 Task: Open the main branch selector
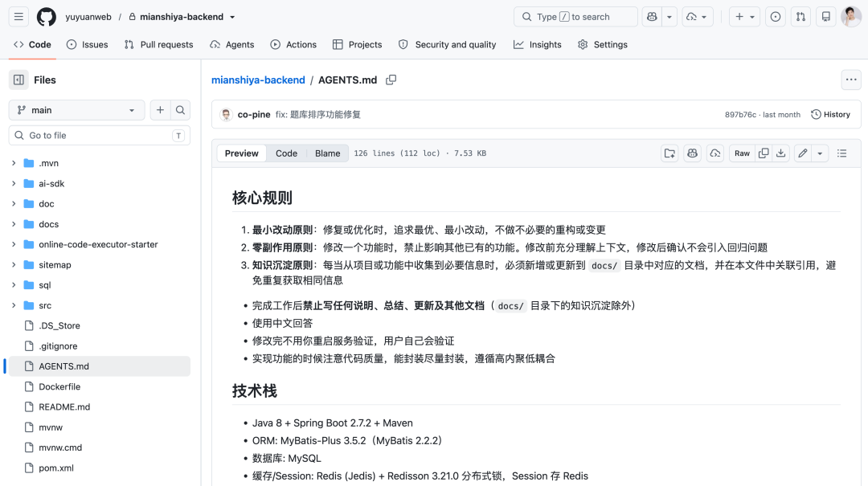pos(77,110)
